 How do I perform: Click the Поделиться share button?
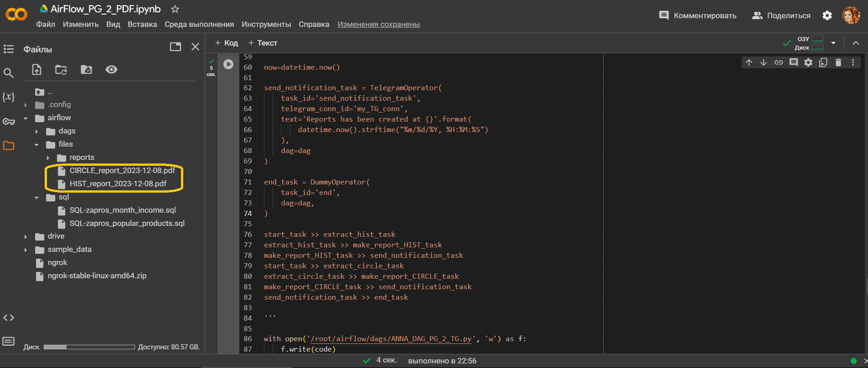[781, 15]
